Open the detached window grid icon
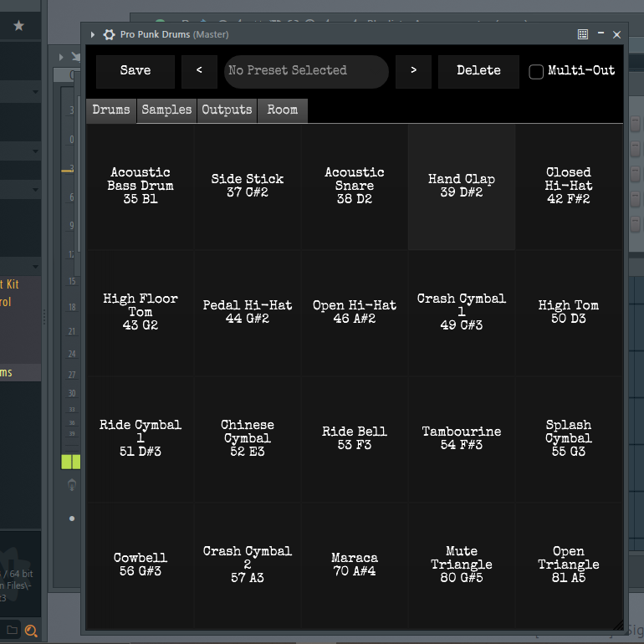Viewport: 644px width, 644px height. coord(583,34)
